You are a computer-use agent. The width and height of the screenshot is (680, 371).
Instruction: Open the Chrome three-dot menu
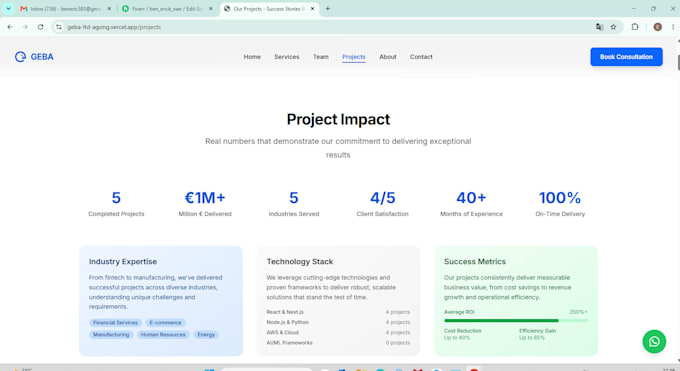673,27
